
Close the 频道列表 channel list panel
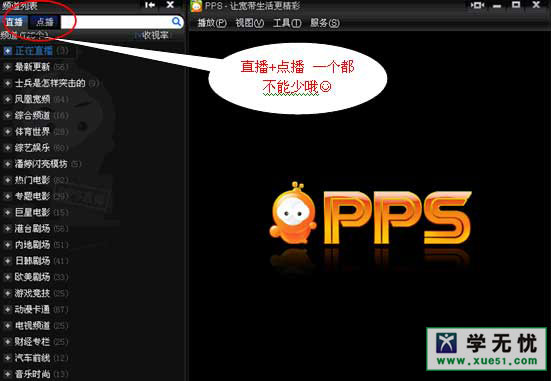click(x=170, y=5)
